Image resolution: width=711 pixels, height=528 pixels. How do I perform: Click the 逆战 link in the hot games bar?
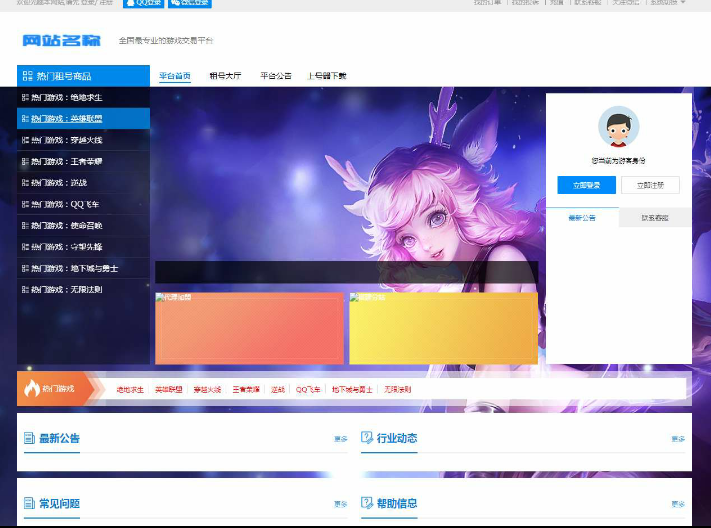(x=278, y=390)
